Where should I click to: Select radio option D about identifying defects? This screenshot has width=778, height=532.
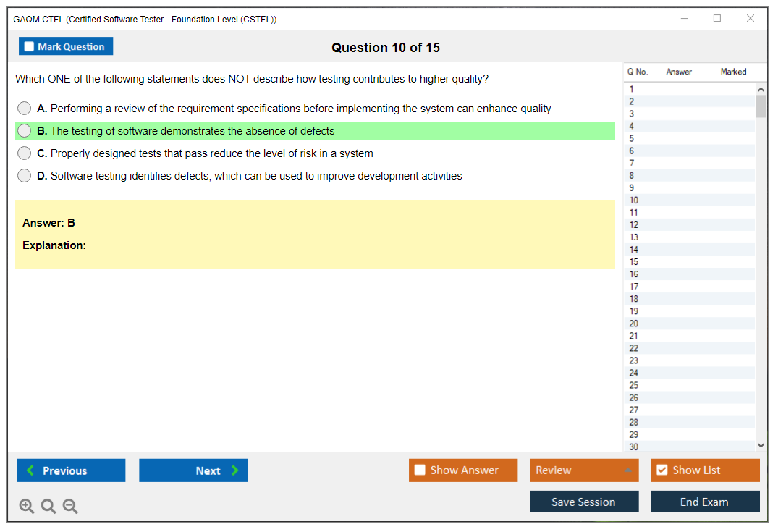25,176
